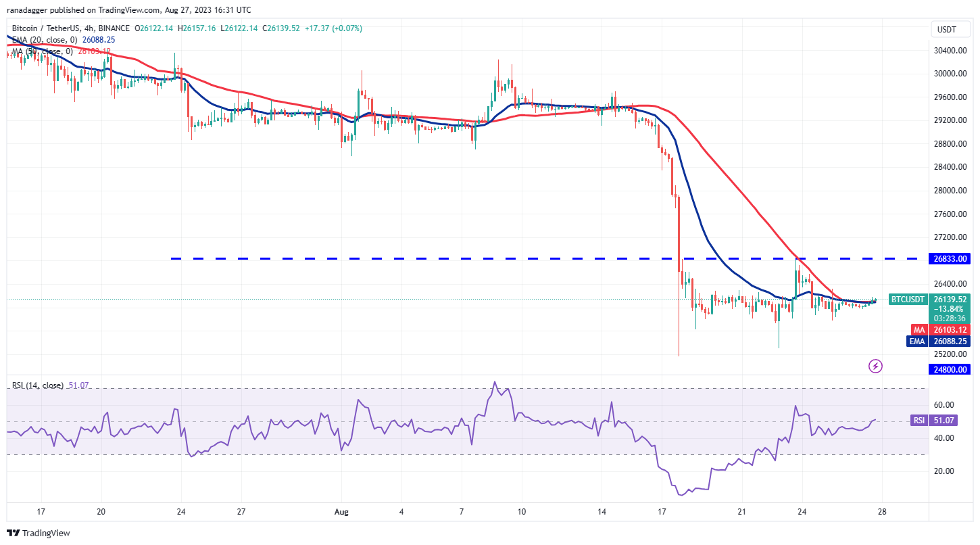Click the Aug 28 label on the time axis
Screen dimensions: 980x545
(881, 512)
